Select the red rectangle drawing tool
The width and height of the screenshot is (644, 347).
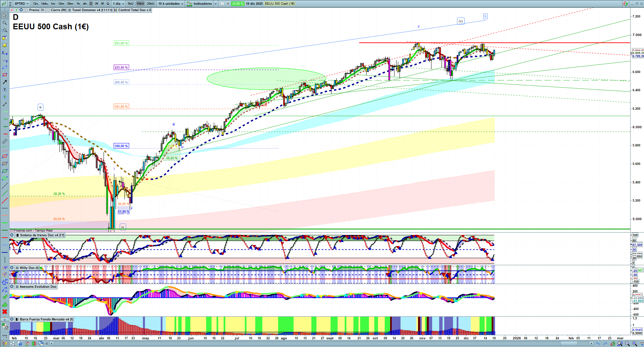(5, 75)
